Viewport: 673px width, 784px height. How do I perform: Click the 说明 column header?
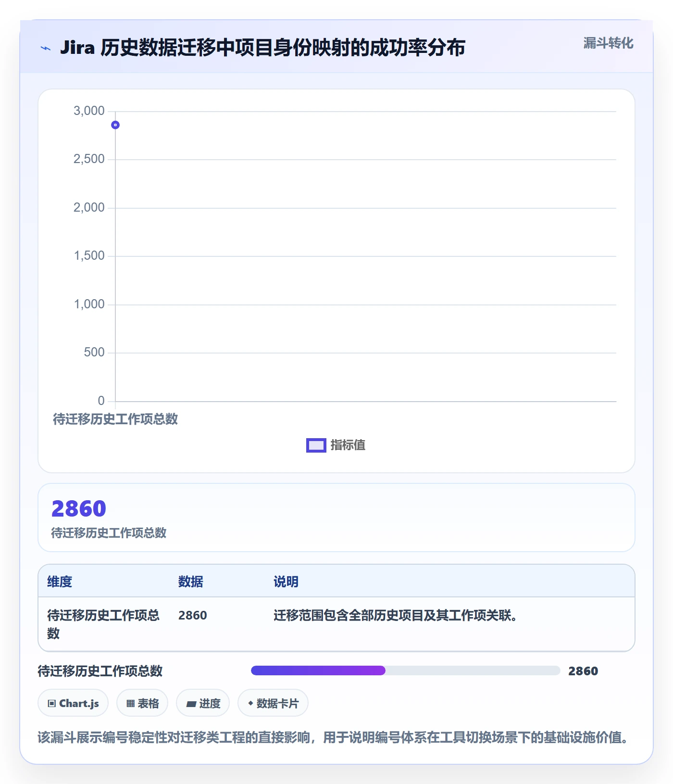(286, 582)
